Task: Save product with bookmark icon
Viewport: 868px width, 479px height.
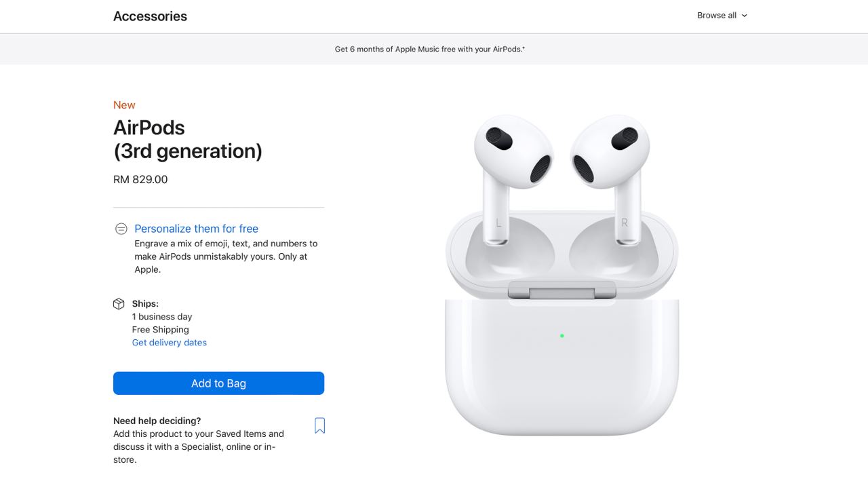Action: pyautogui.click(x=320, y=425)
